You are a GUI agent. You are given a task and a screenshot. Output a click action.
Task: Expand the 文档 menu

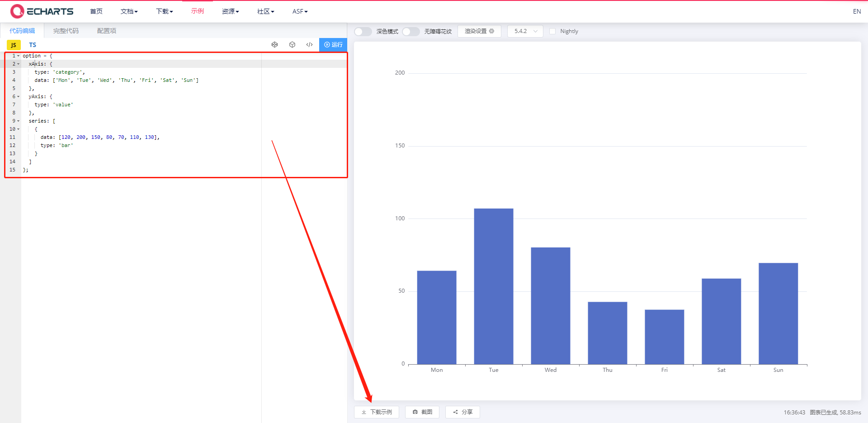coord(129,11)
